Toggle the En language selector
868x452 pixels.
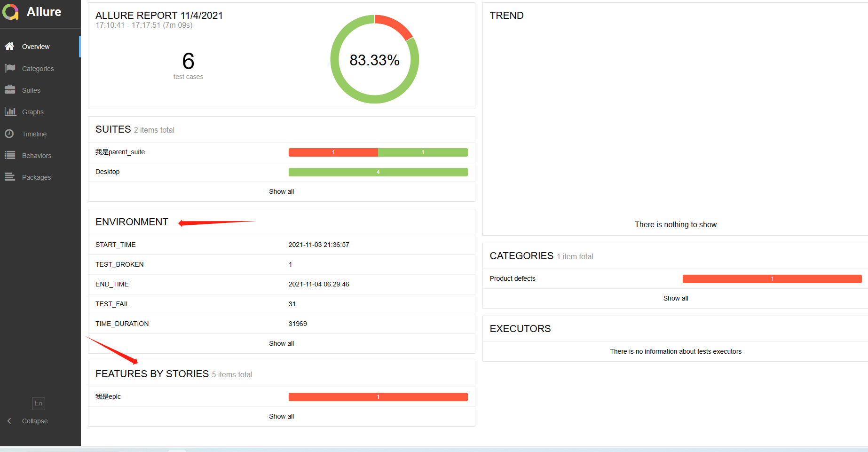pyautogui.click(x=39, y=403)
